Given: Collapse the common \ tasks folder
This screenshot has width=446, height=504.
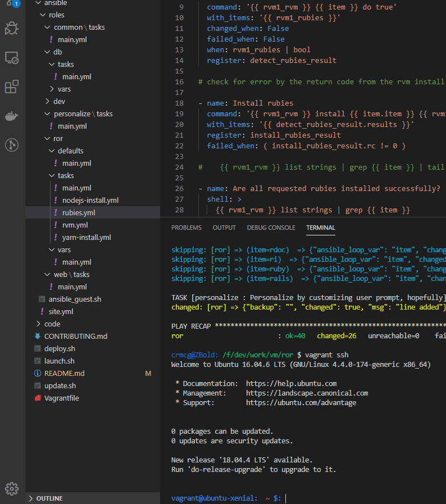Looking at the screenshot, I should [x=47, y=28].
